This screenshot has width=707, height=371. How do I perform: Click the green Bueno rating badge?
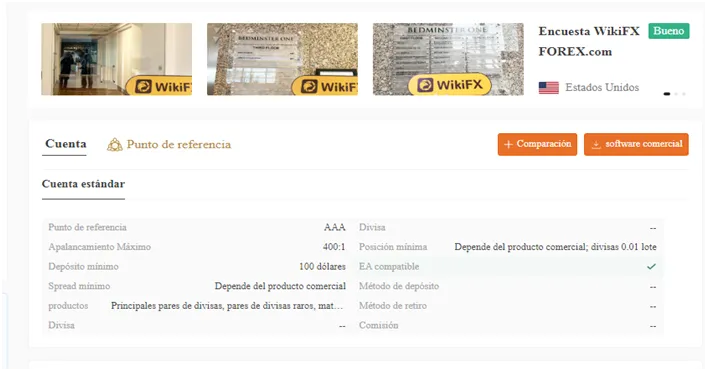669,31
